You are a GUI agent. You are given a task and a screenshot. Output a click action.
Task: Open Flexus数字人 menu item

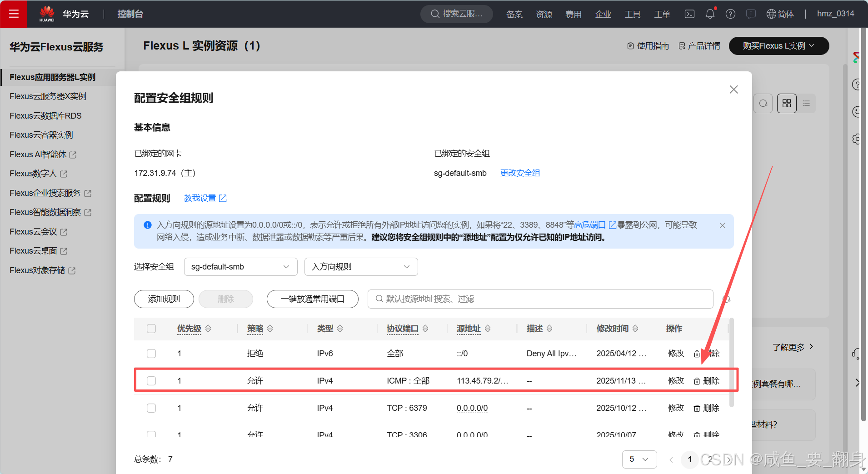pyautogui.click(x=38, y=174)
